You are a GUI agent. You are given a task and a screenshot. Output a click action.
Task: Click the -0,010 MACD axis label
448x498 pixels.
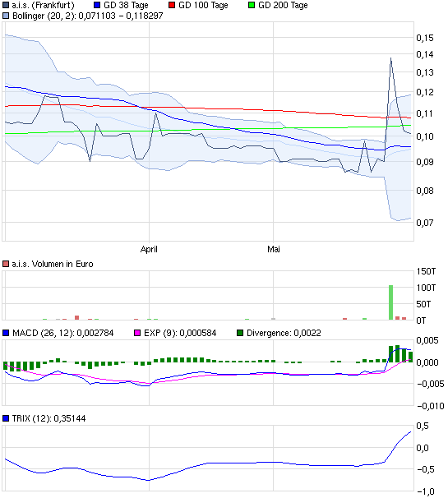click(431, 406)
